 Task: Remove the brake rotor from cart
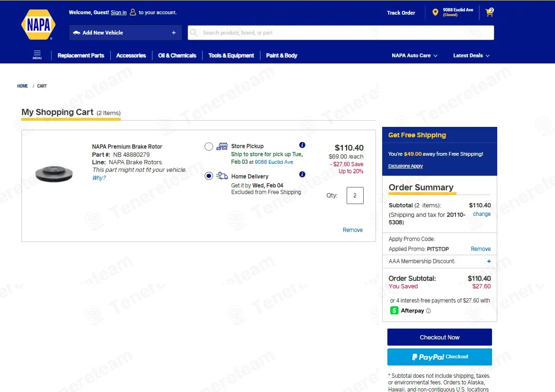[x=352, y=230]
